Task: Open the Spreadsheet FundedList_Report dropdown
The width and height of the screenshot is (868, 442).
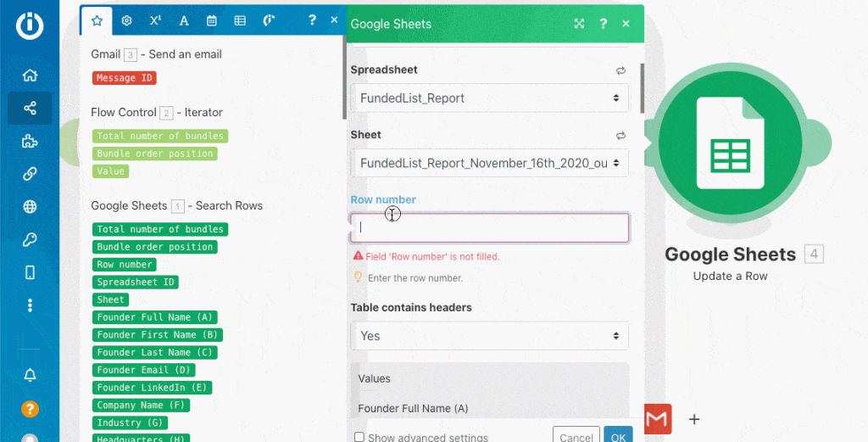Action: pyautogui.click(x=489, y=98)
